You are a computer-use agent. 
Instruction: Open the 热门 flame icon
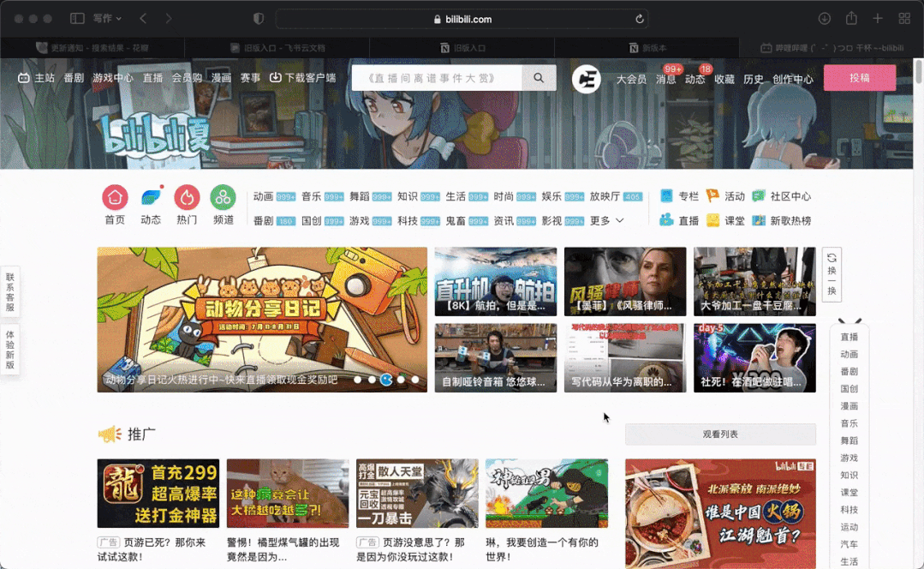coord(187,198)
